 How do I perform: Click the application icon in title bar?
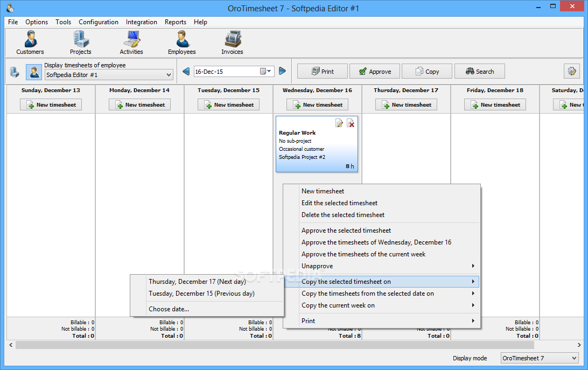coord(11,8)
